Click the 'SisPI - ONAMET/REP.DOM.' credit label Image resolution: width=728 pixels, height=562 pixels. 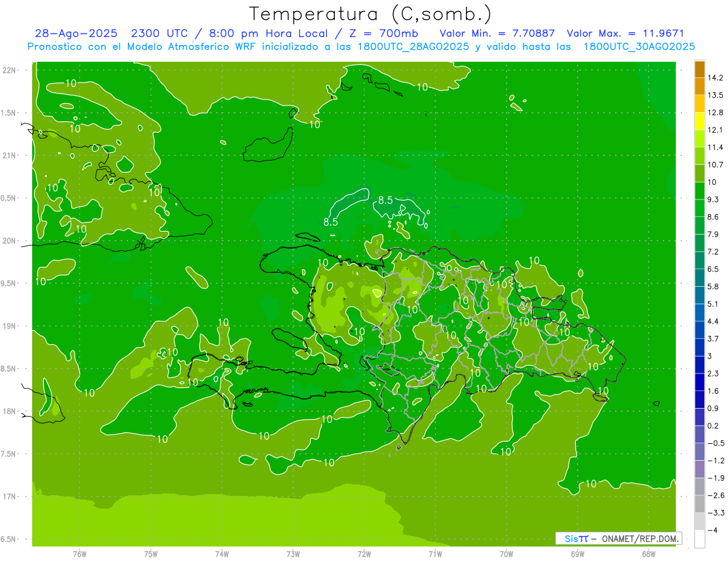(619, 538)
